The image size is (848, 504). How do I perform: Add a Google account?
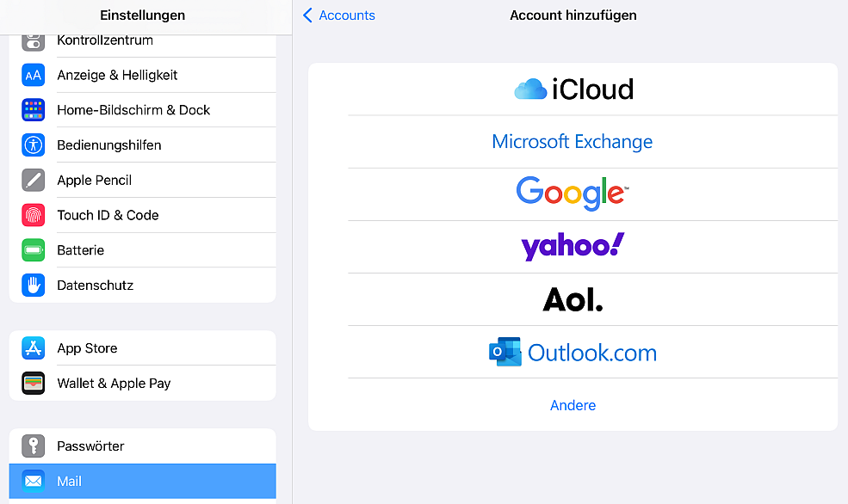point(573,194)
